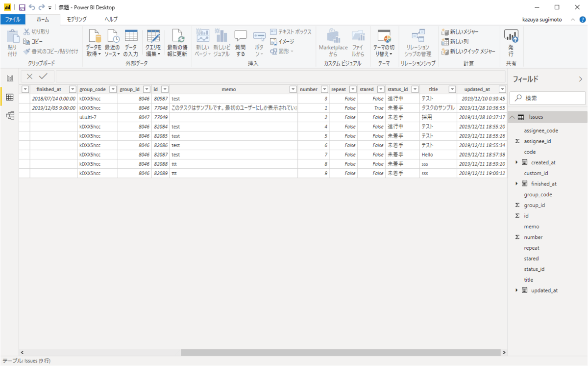This screenshot has width=588, height=366.
Task: Click the help question mark icon
Action: [581, 20]
